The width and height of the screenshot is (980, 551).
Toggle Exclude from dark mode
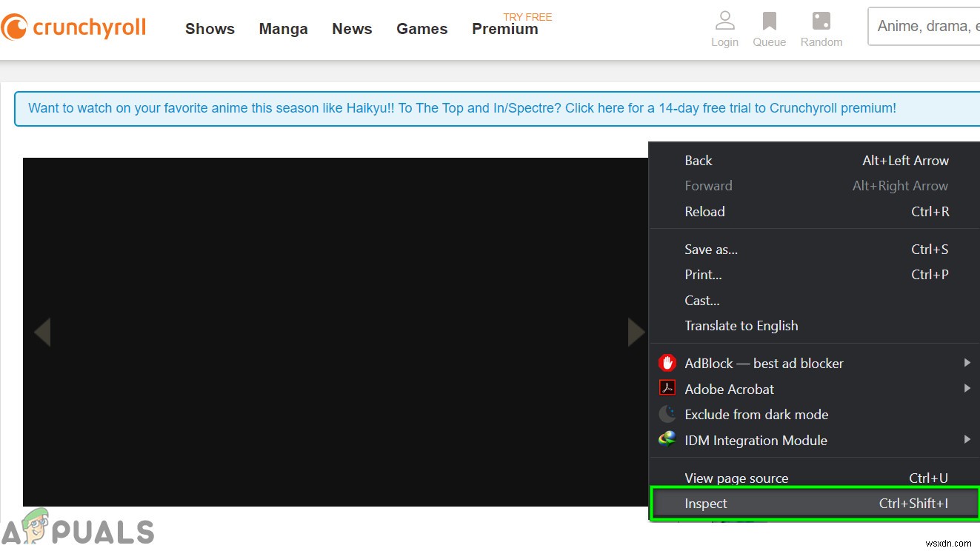756,414
